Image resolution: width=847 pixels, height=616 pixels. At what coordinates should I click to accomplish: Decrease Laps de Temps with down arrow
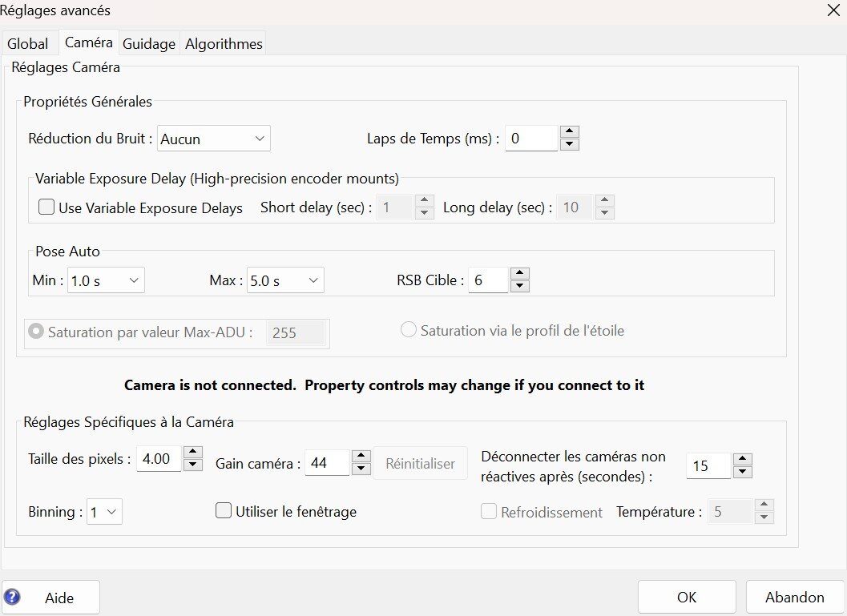click(569, 144)
